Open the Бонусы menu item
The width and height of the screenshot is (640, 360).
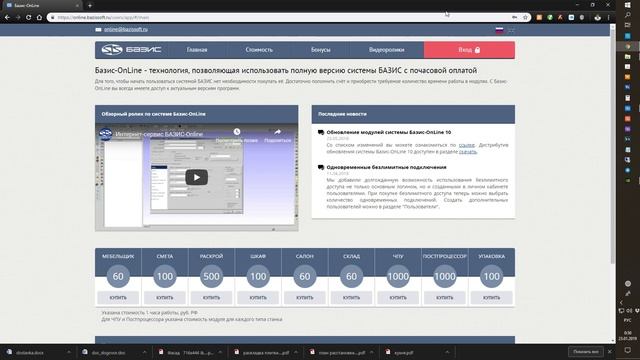point(320,50)
